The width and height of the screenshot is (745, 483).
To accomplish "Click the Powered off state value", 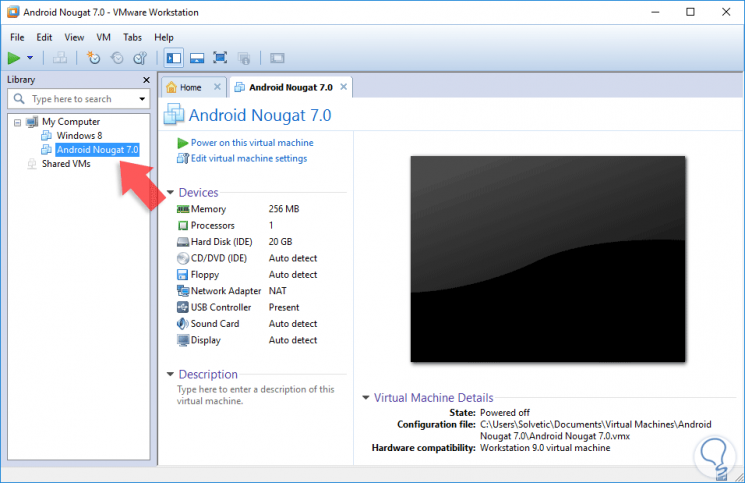I will coord(505,413).
